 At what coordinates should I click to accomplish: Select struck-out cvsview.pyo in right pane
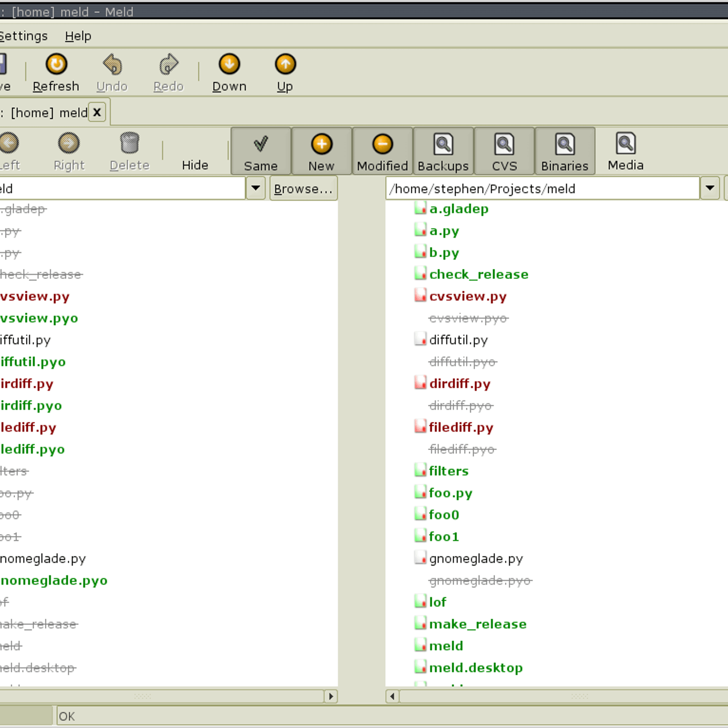click(469, 318)
